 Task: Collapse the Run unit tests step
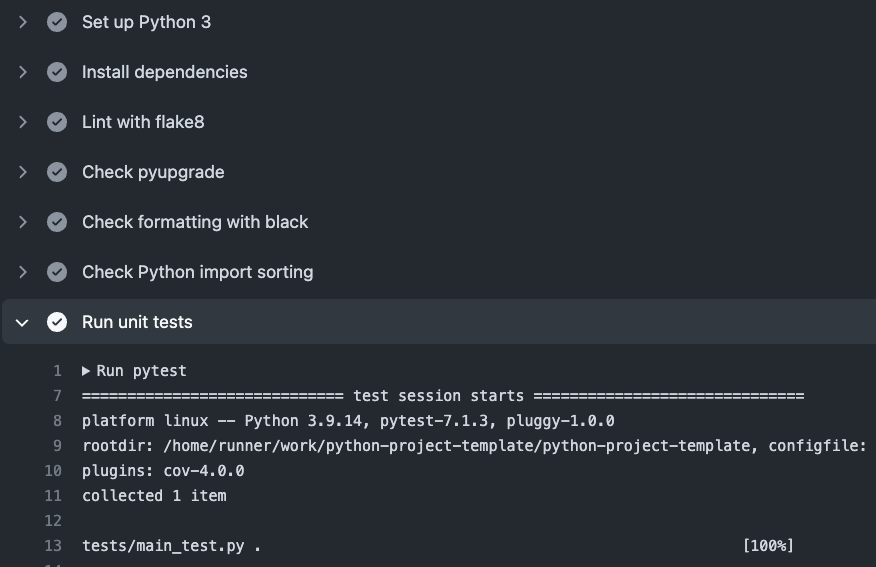(x=23, y=322)
